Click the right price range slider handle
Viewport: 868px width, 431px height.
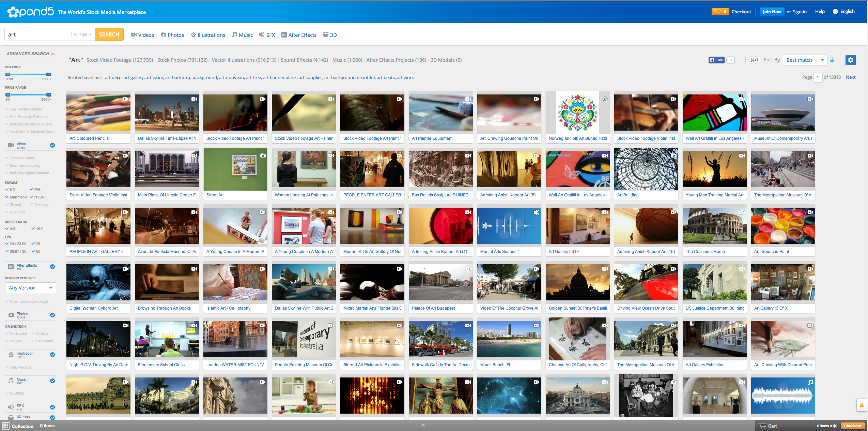pos(49,94)
